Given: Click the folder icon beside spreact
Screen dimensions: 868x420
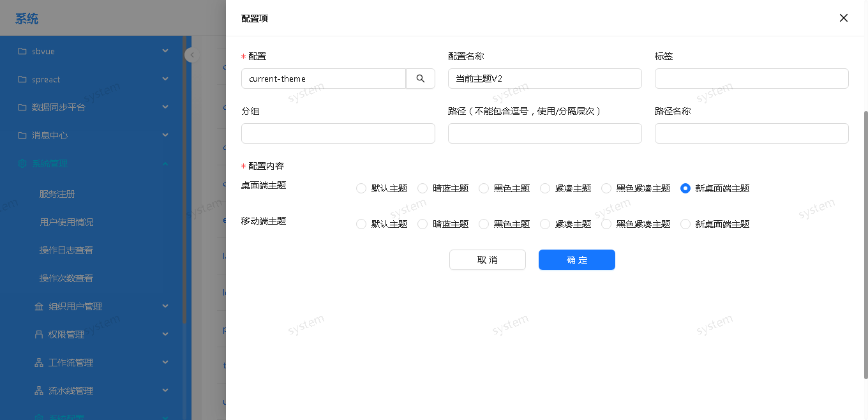Looking at the screenshot, I should pyautogui.click(x=22, y=79).
